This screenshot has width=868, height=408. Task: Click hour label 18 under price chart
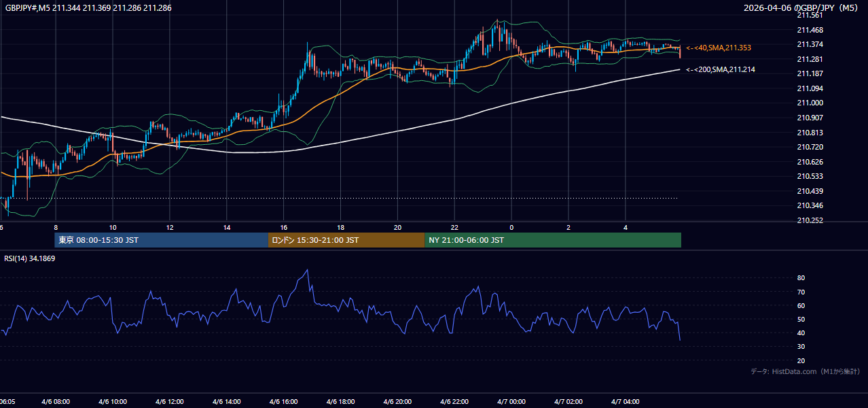(x=340, y=228)
